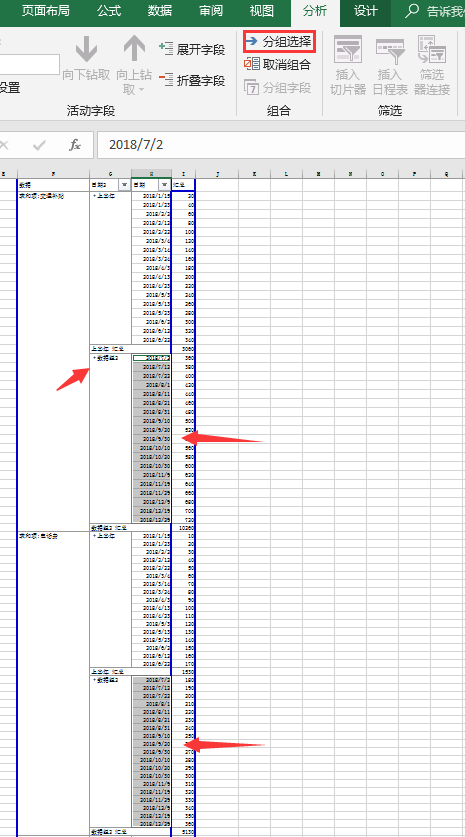Click Collapse Field (折叠字段)

click(192, 80)
